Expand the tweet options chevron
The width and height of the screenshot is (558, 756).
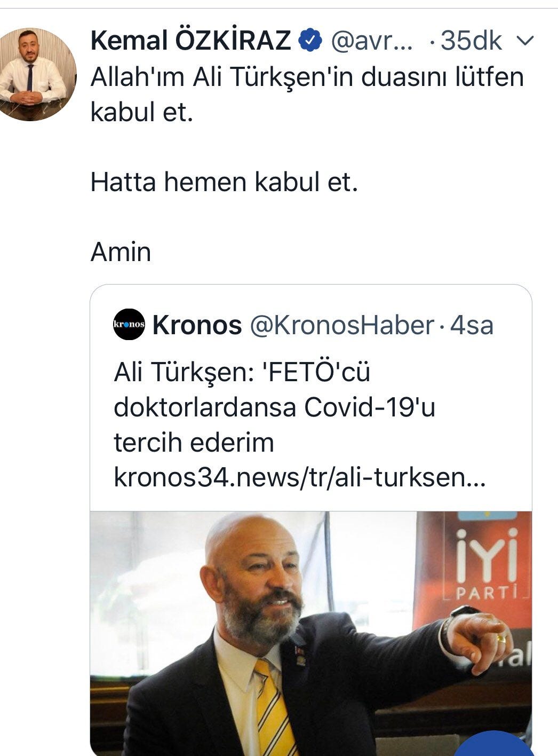click(x=526, y=41)
